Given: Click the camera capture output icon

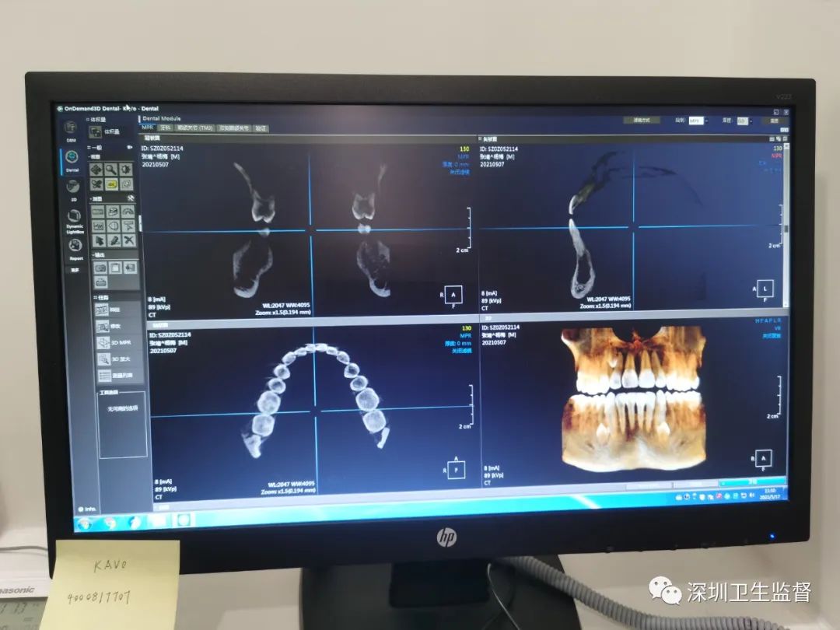Looking at the screenshot, I should coord(100,268).
